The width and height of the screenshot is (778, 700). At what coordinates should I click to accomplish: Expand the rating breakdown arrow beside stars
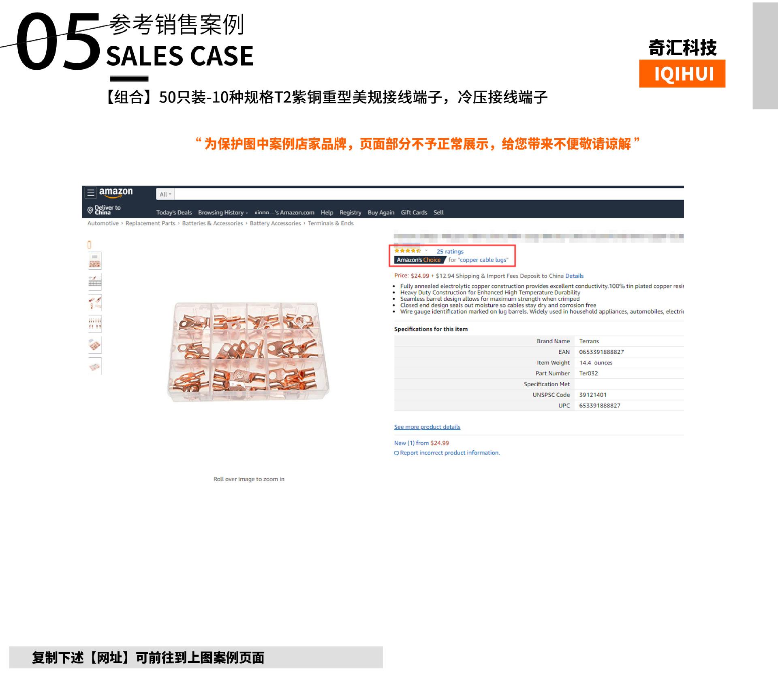[x=426, y=251]
